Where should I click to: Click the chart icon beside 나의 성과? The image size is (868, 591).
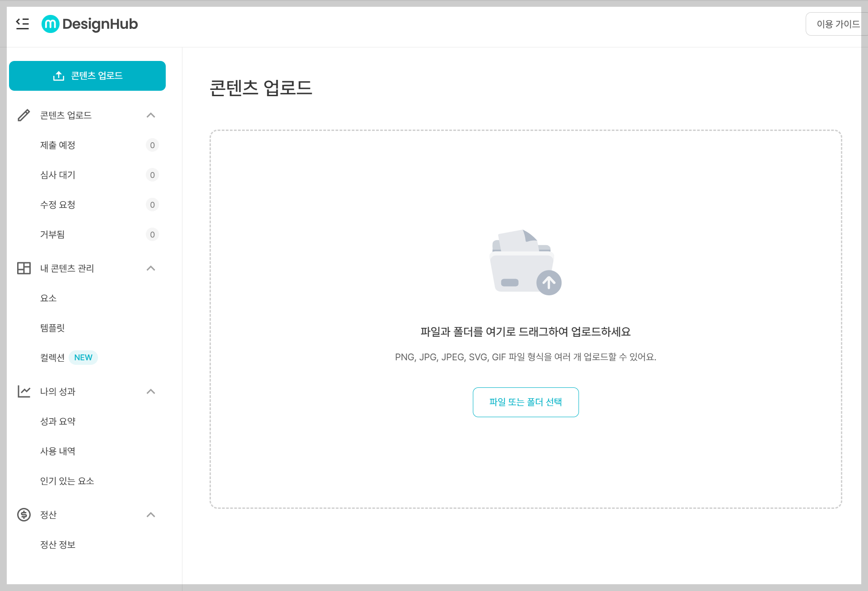tap(24, 391)
